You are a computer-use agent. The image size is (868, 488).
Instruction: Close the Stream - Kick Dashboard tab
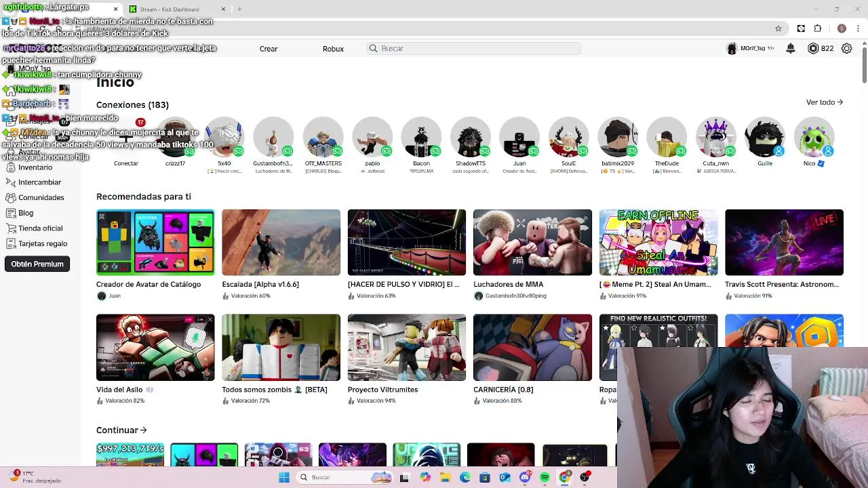[x=223, y=9]
